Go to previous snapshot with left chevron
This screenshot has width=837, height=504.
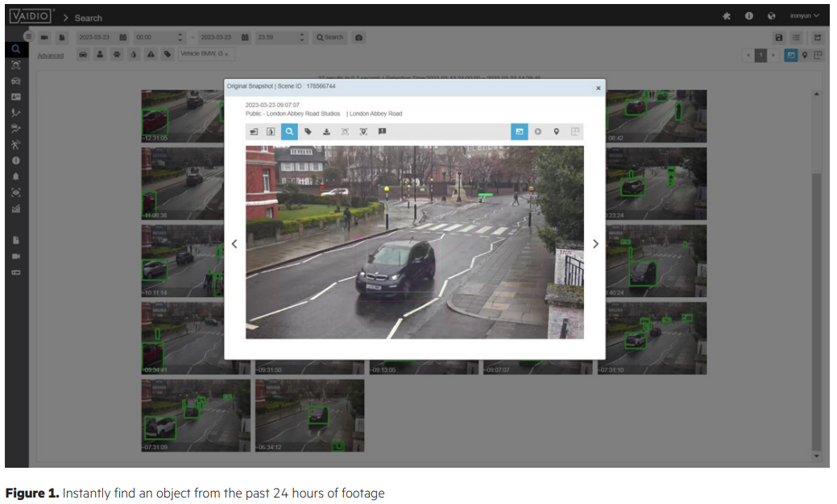[x=234, y=244]
